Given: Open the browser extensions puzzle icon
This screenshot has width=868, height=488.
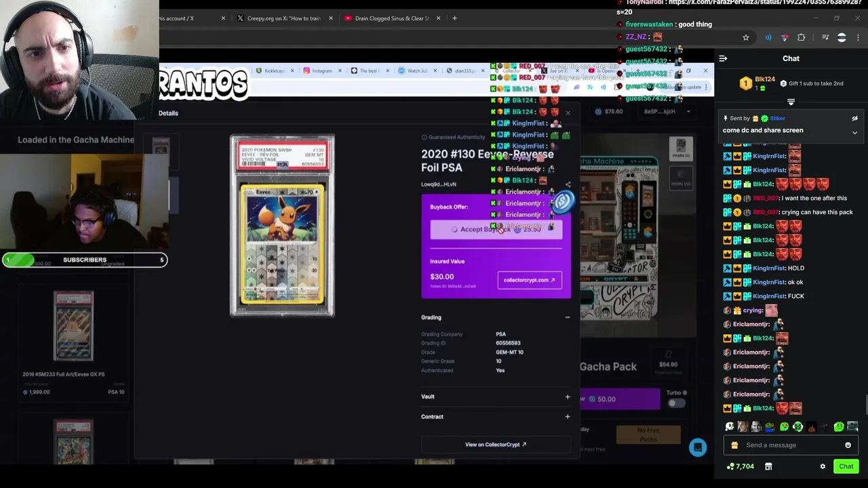Looking at the screenshot, I should [801, 38].
